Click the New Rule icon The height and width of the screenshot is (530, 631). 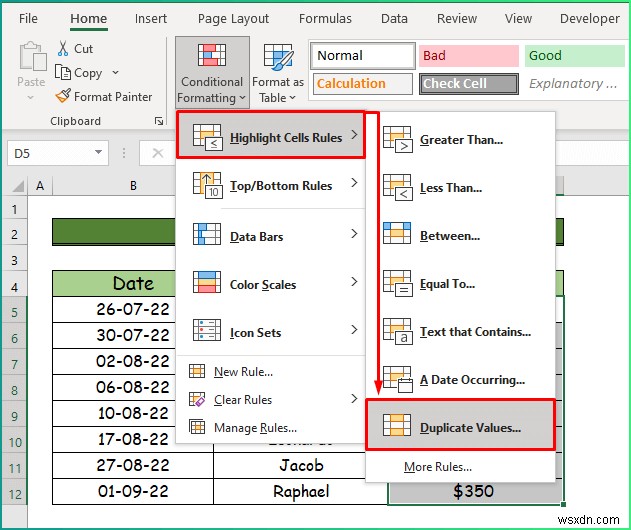pos(197,371)
